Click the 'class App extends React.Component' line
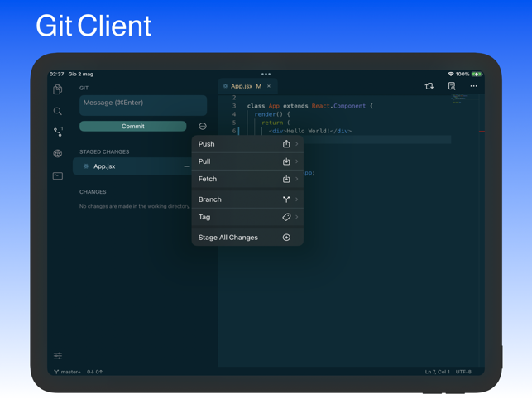The height and width of the screenshot is (399, 532). pyautogui.click(x=310, y=106)
